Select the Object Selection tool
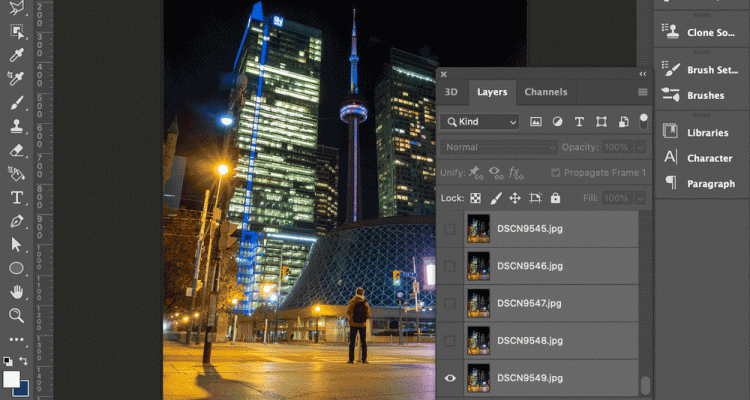The width and height of the screenshot is (750, 400). pos(17,31)
